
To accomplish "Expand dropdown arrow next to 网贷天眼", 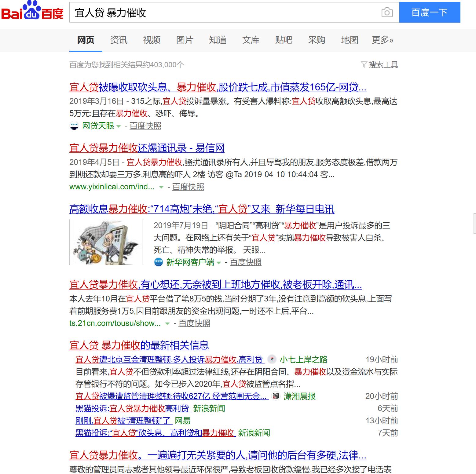I will click(118, 127).
